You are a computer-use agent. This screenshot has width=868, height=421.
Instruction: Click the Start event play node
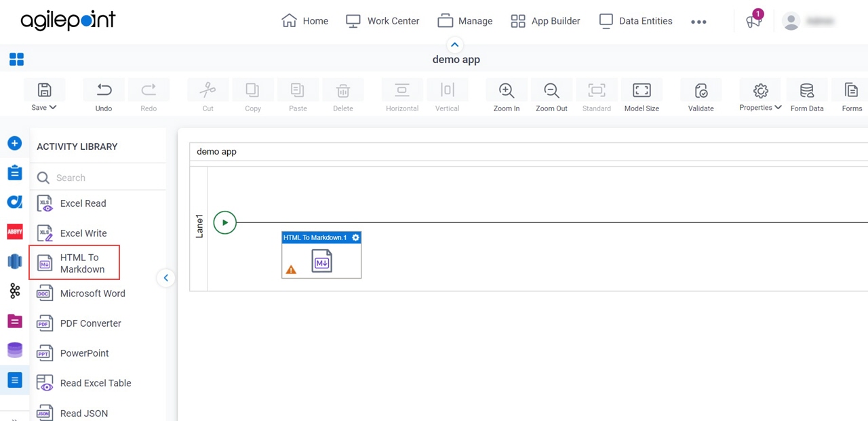225,222
